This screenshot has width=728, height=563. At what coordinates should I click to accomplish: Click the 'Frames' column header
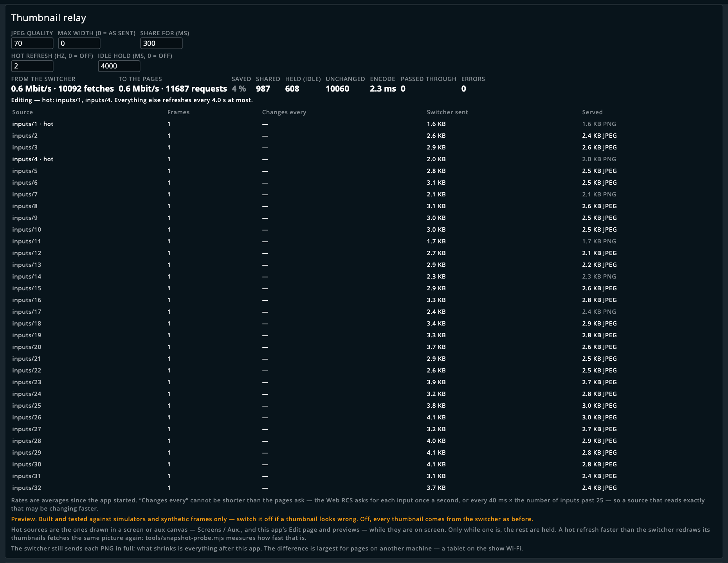pos(178,112)
